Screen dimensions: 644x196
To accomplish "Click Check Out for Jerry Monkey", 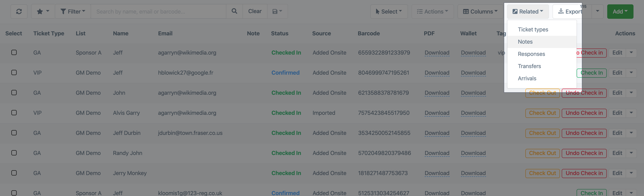I will [542, 173].
